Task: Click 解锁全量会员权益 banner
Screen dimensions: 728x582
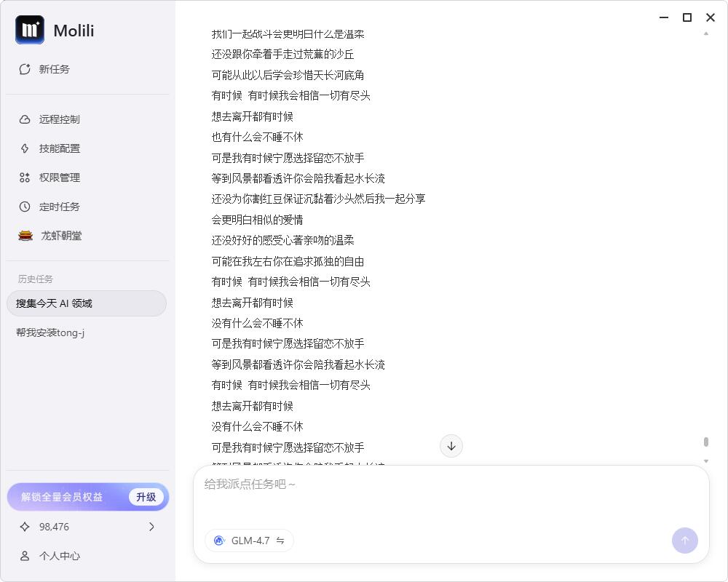Action: click(62, 497)
